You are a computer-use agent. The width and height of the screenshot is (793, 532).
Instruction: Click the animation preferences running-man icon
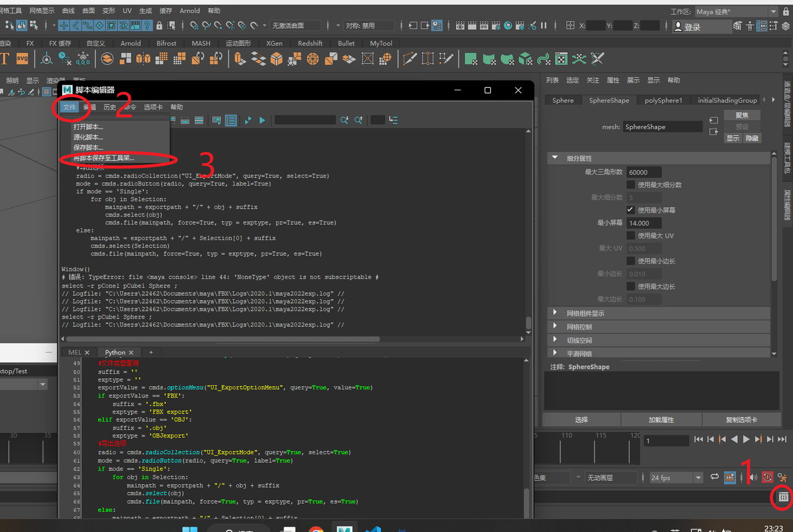click(x=782, y=477)
